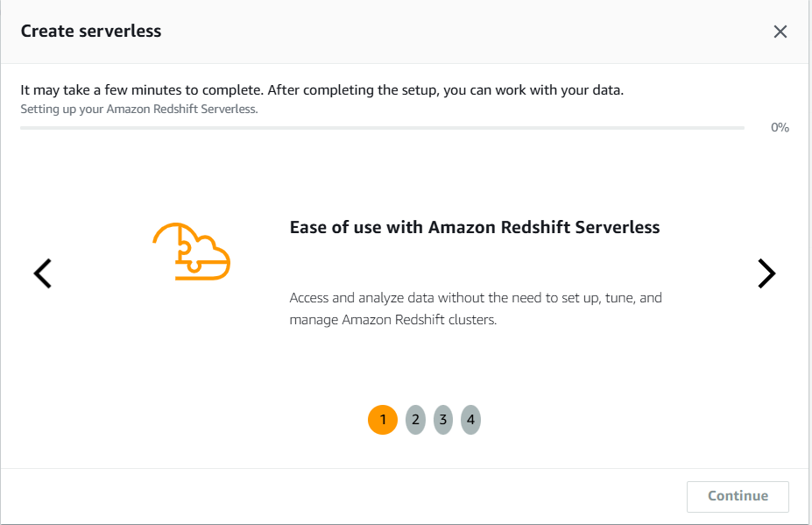The width and height of the screenshot is (812, 525).
Task: Click "Setting up your Amazon Redshift Serverless" status
Action: tap(139, 110)
